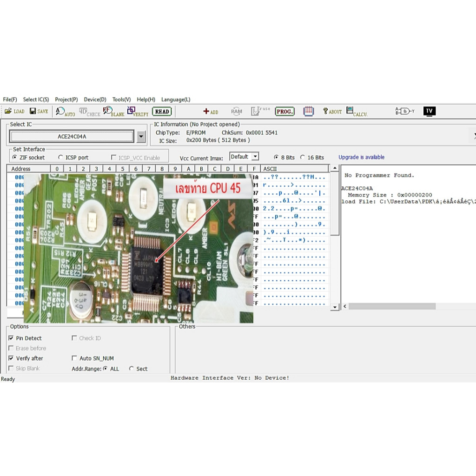Enable Auto SN_NUM option
The height and width of the screenshot is (476, 476).
tap(74, 358)
